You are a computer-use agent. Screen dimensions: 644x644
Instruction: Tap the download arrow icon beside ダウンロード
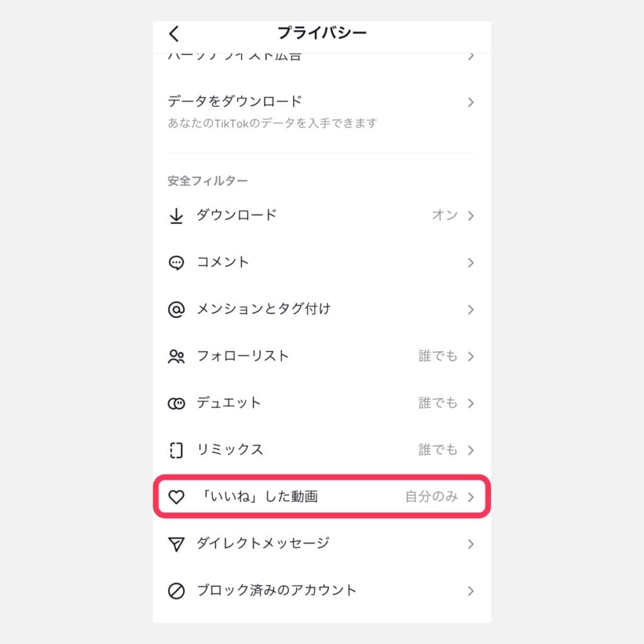[176, 216]
